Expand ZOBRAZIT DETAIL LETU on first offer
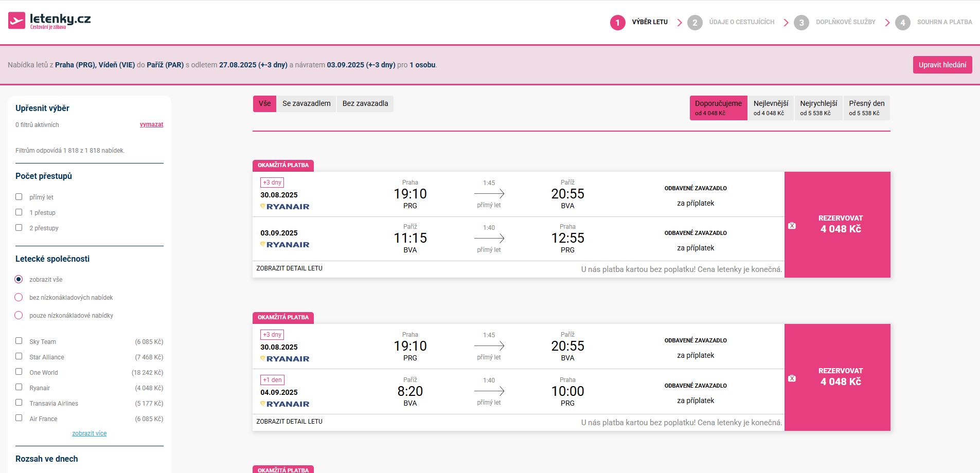 tap(290, 268)
